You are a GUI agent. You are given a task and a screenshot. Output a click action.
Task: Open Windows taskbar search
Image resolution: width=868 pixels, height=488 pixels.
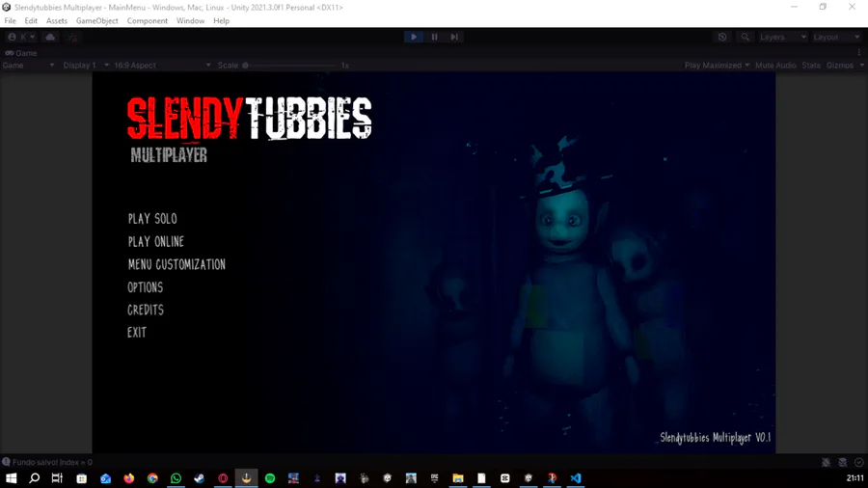coord(35,478)
